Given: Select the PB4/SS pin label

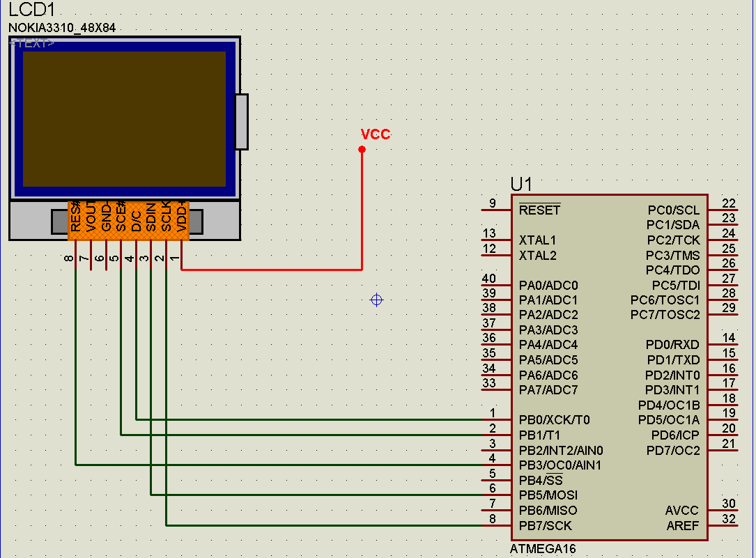Looking at the screenshot, I should click(x=541, y=481).
